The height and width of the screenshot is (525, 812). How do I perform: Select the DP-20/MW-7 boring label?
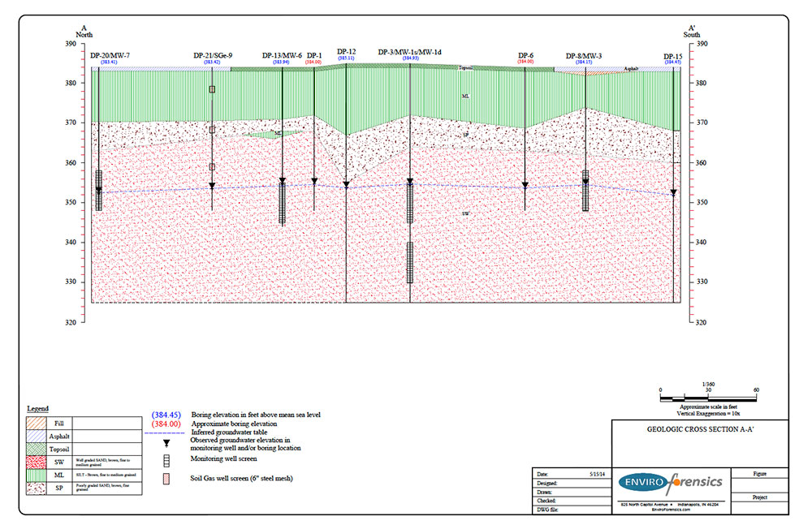[110, 55]
